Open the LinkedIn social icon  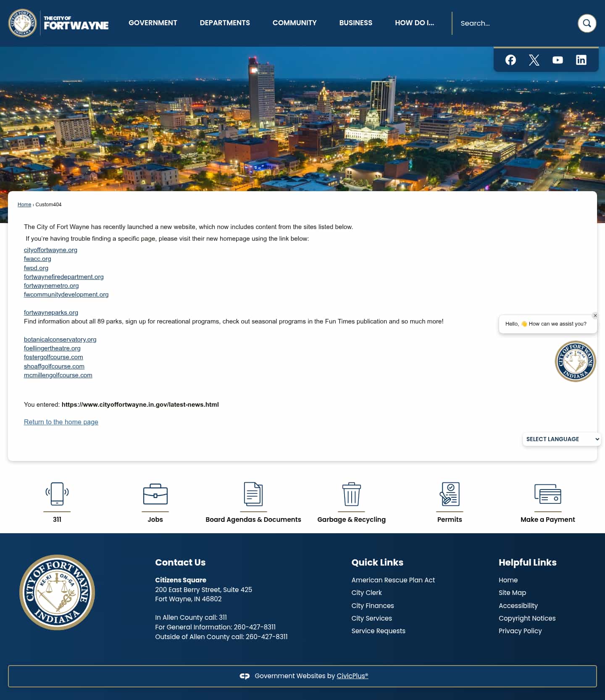tap(581, 60)
